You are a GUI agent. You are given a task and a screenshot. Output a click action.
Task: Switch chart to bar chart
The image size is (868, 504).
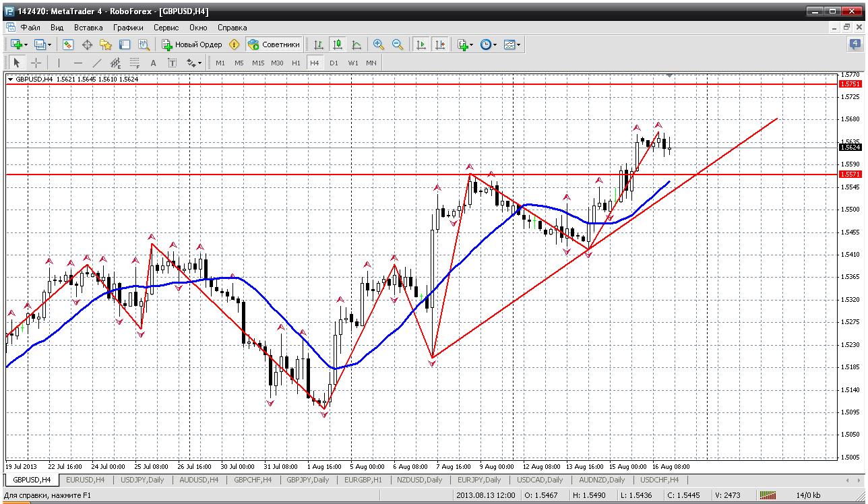point(318,44)
